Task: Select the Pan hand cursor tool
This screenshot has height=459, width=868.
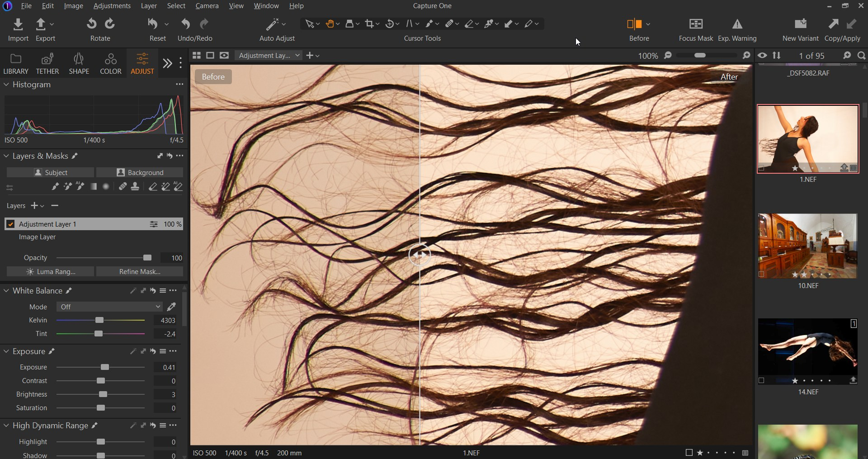Action: [x=330, y=24]
